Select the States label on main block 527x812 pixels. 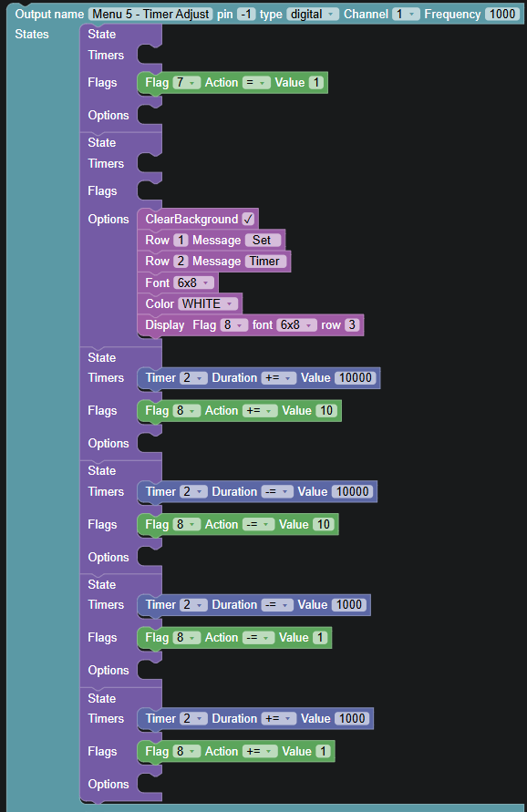(32, 35)
